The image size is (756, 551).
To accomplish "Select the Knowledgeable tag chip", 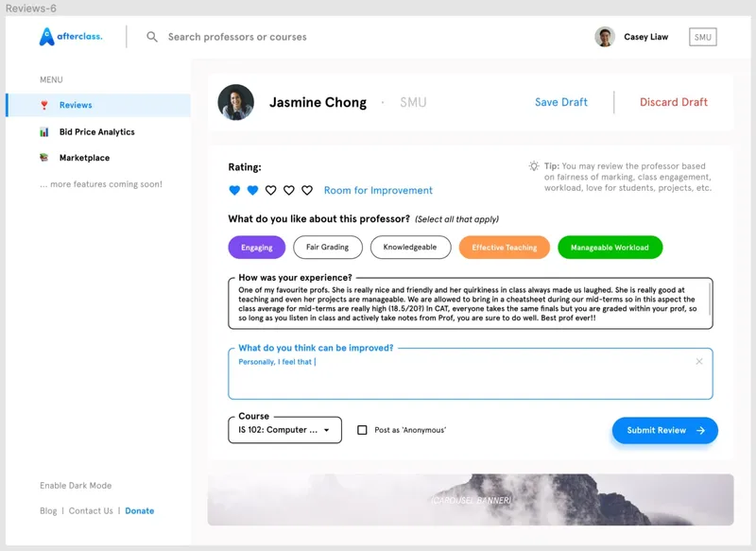I will 410,248.
